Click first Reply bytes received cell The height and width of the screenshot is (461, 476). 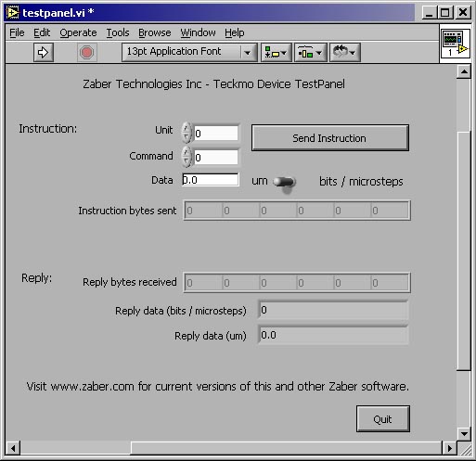click(203, 283)
